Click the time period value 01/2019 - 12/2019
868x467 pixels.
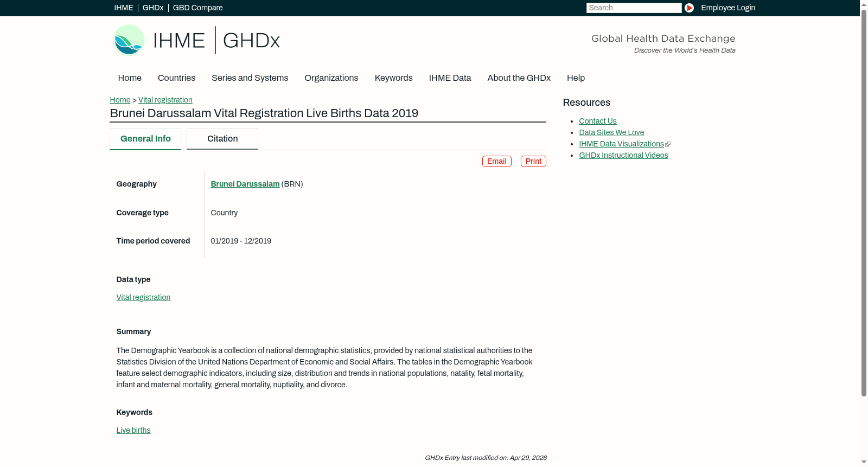[x=241, y=241]
